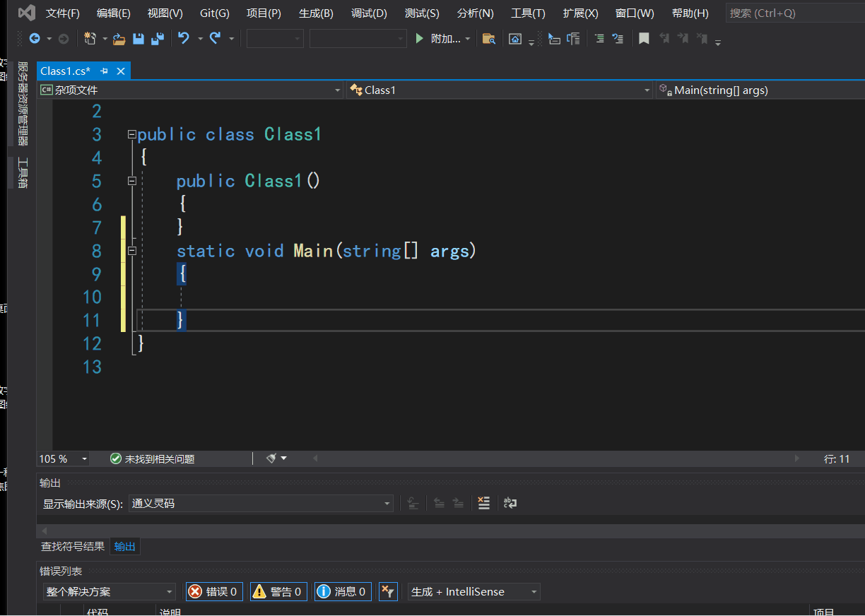Open the 105 % zoom level dropdown
865x616 pixels.
(x=63, y=458)
